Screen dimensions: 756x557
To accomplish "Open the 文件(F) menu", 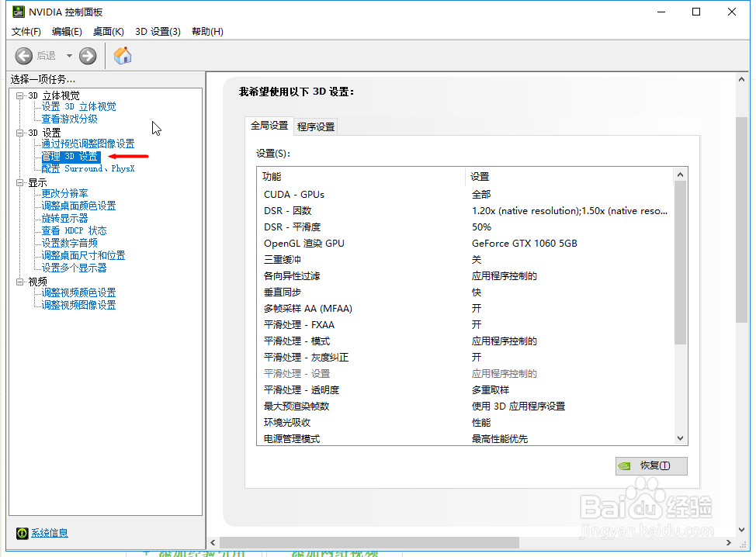I will tap(26, 31).
